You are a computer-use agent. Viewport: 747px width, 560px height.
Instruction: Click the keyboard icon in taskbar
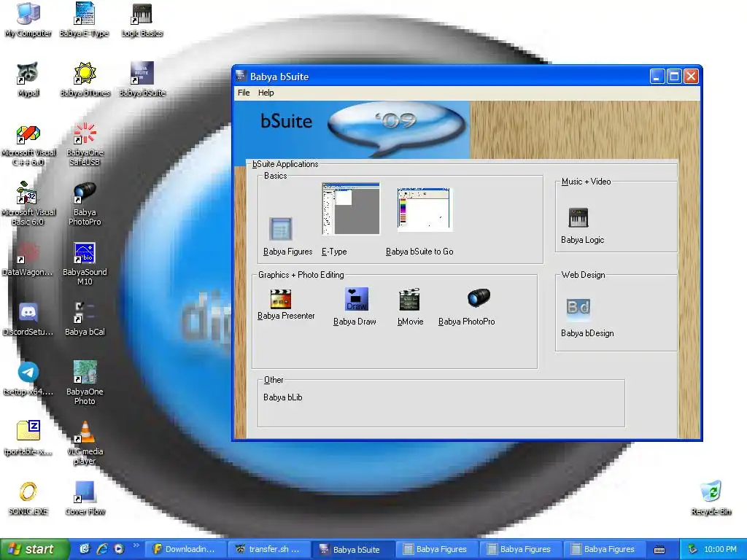tap(659, 550)
